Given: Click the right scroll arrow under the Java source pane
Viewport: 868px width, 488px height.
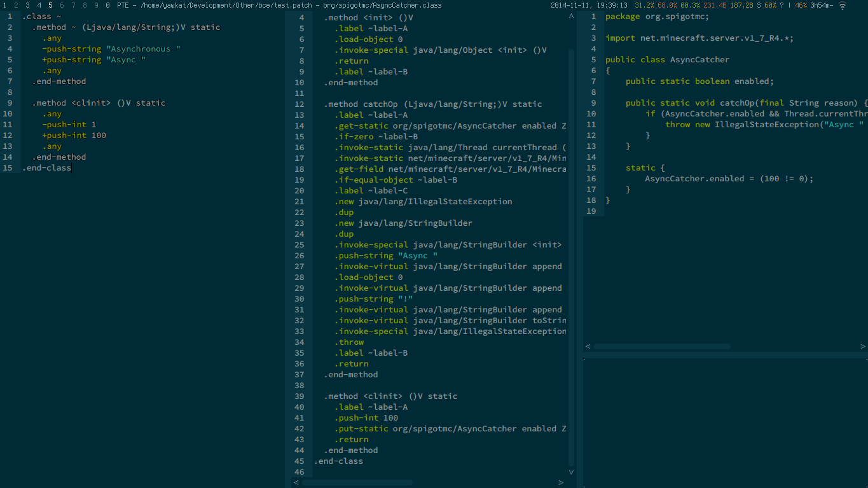Looking at the screenshot, I should 862,347.
